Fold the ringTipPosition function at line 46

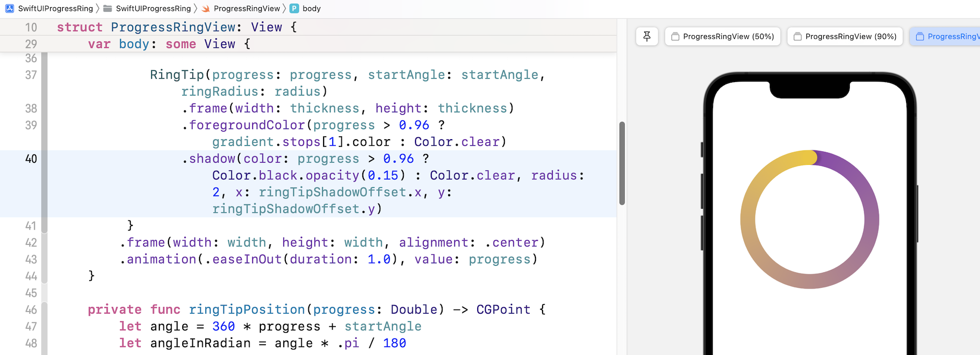click(x=44, y=310)
